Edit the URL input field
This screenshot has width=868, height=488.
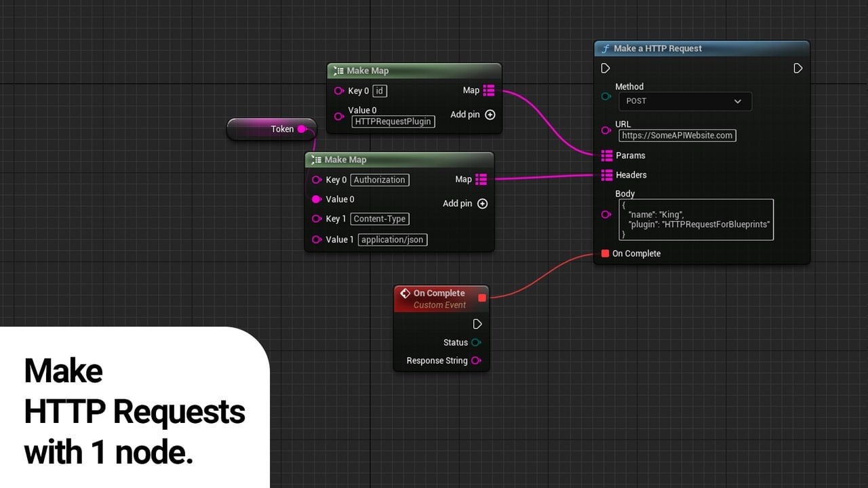(677, 136)
